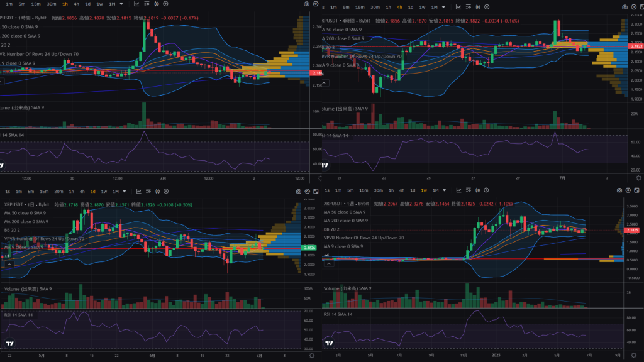Expand the +4 hidden indicators on 1w chart

tap(326, 255)
